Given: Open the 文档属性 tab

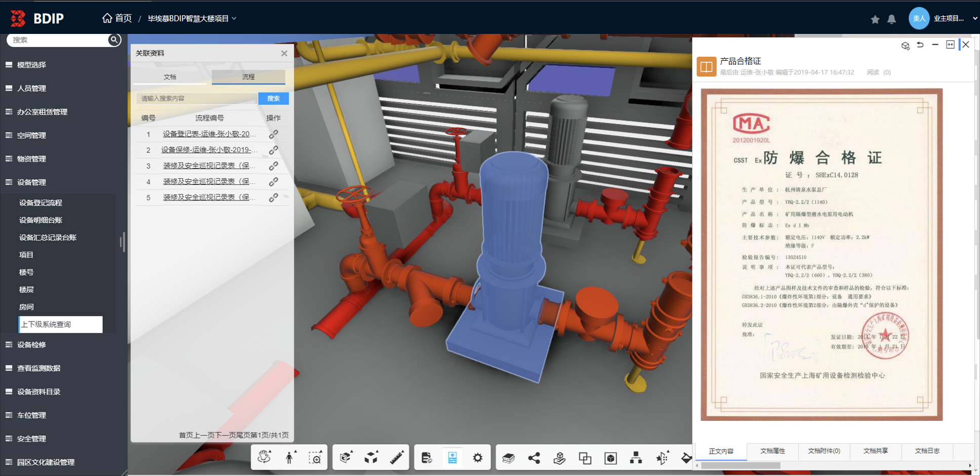Looking at the screenshot, I should 772,451.
